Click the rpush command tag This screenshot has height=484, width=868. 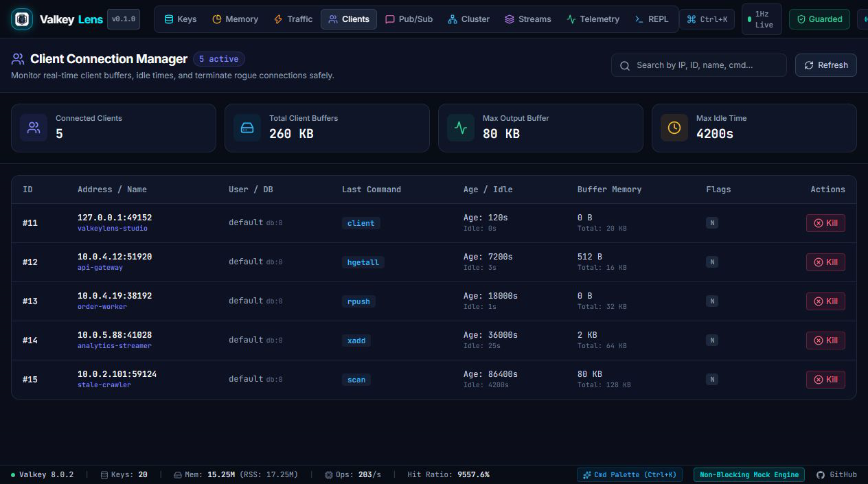[x=358, y=301]
